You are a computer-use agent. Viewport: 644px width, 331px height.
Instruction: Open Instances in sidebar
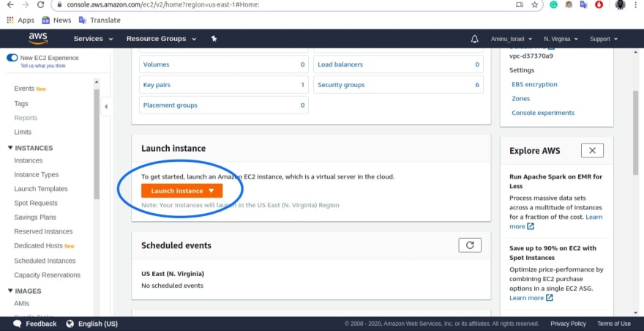pyautogui.click(x=29, y=160)
